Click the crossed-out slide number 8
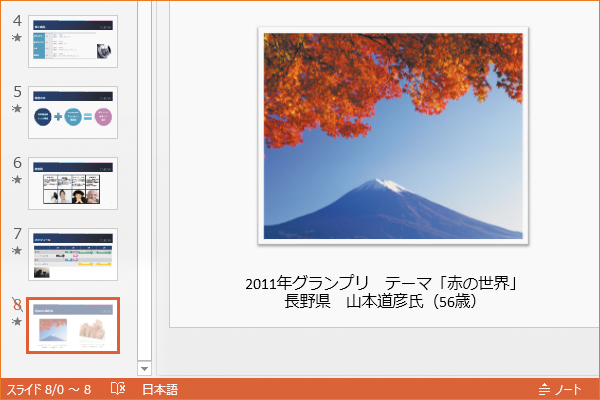This screenshot has width=600, height=400. [x=17, y=305]
